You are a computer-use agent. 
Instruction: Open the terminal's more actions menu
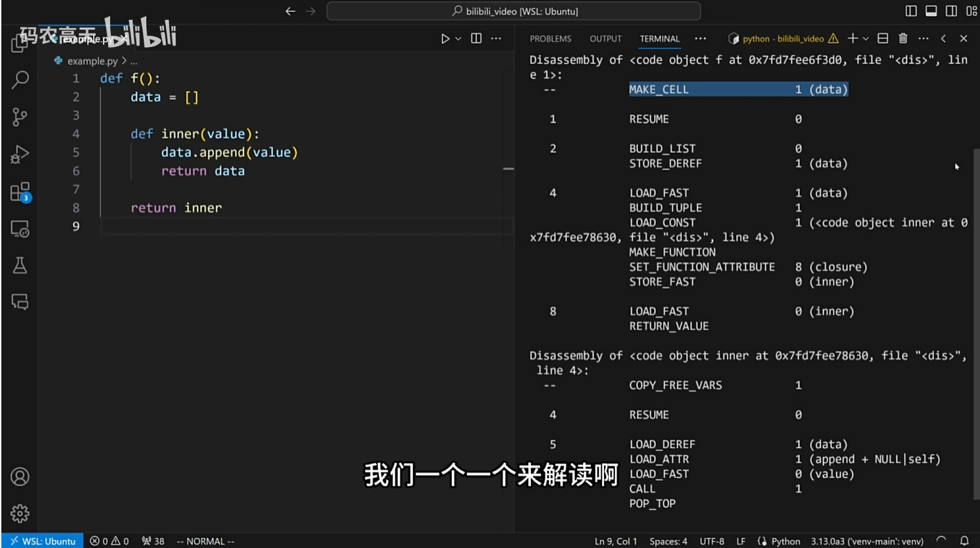(923, 38)
